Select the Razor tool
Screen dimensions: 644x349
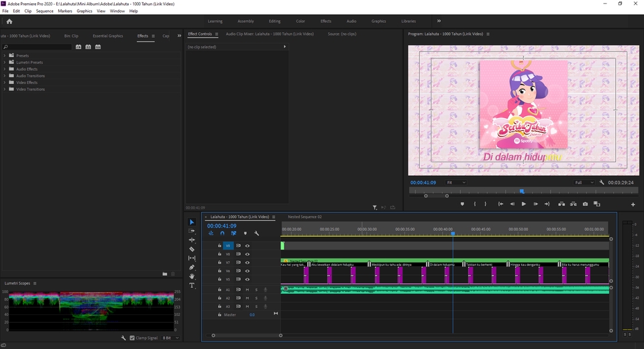pos(192,249)
